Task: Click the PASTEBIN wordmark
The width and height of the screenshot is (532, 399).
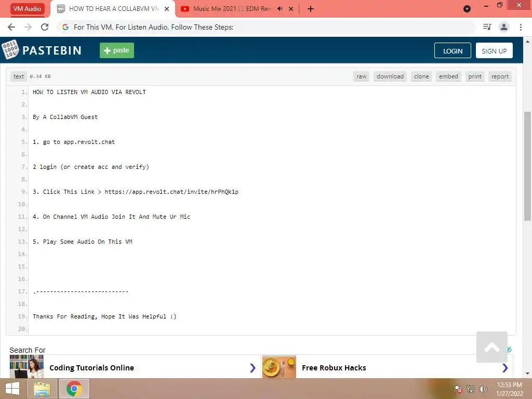Action: pyautogui.click(x=52, y=50)
